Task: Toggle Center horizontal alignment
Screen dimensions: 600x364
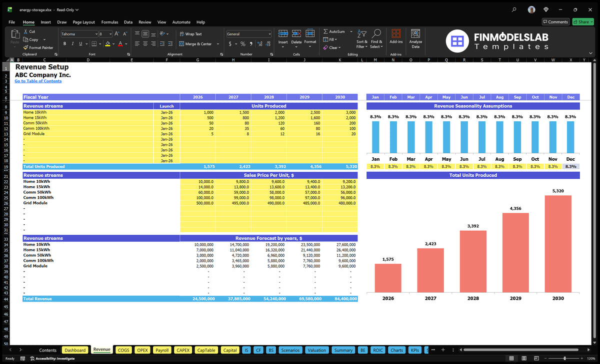Action: [145, 44]
